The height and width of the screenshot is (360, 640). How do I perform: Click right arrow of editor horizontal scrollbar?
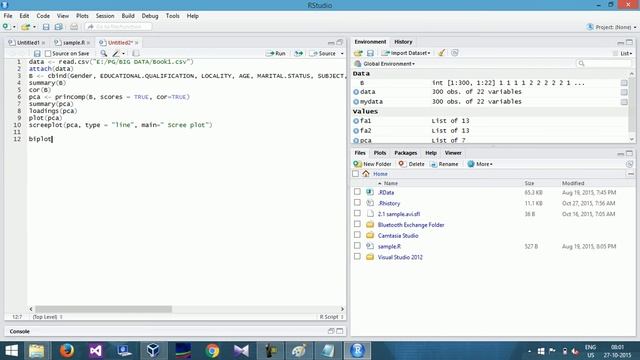pos(342,309)
